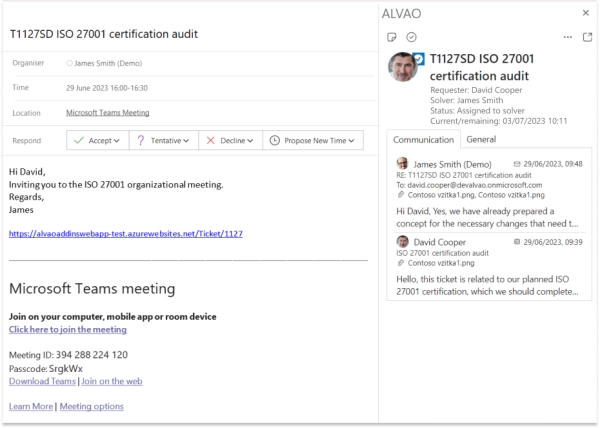
Task: Open ticket in new window icon
Action: click(587, 37)
